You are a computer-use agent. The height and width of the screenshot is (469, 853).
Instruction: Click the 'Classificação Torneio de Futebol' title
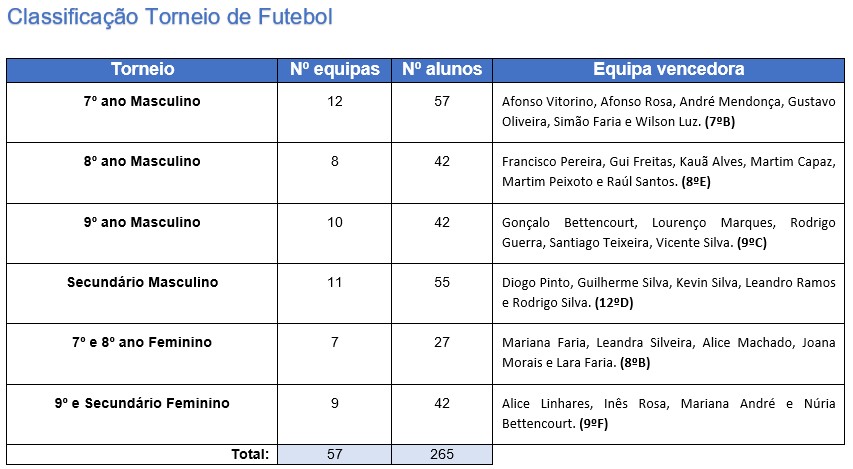pyautogui.click(x=170, y=18)
